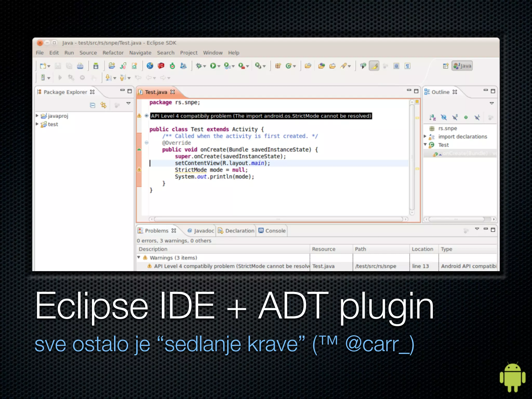Click the New wizard toolbar icon
The width and height of the screenshot is (532, 399).
(x=43, y=66)
